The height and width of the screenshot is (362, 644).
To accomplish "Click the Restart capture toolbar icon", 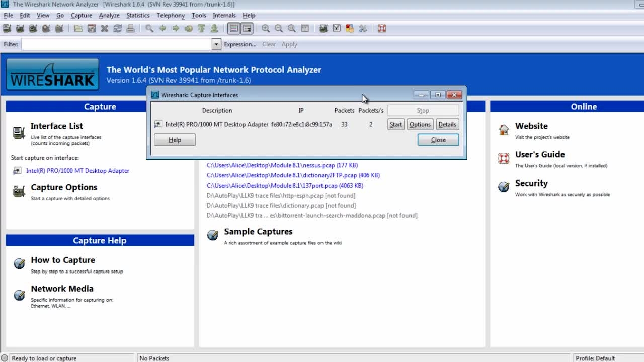I will (x=59, y=29).
